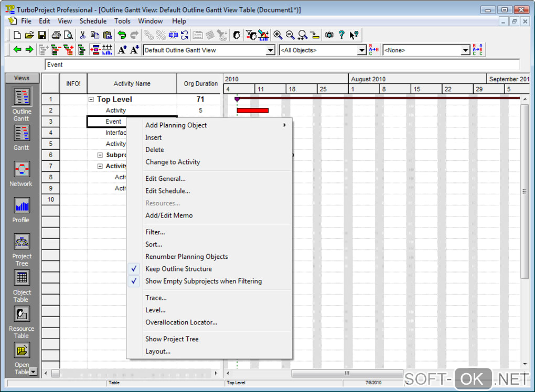Open the Default Outline Gantt View dropdown

[270, 50]
